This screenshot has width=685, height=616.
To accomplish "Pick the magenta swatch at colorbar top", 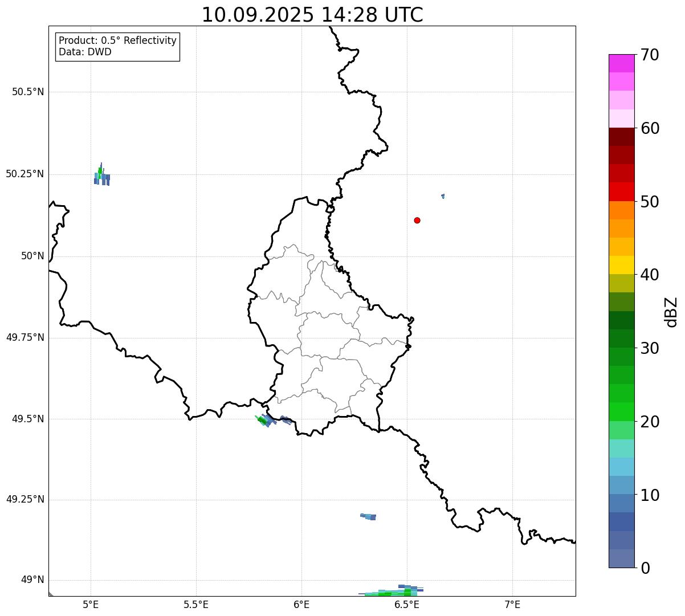I will 621,63.
